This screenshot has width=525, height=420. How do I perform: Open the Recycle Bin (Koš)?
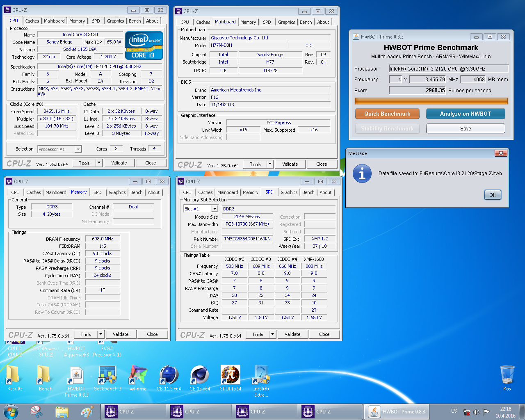[507, 378]
